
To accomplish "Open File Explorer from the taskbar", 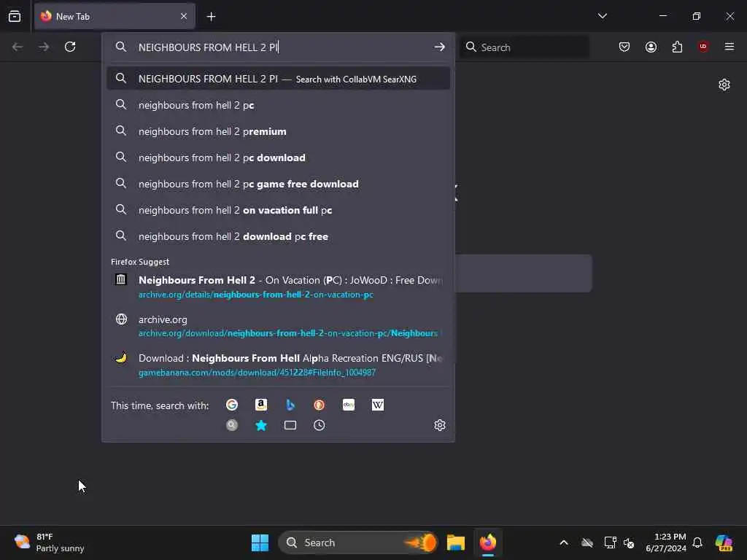I will (455, 542).
